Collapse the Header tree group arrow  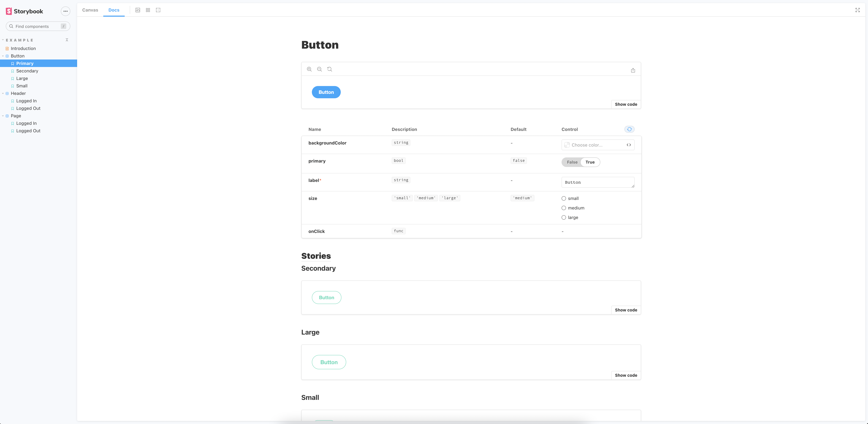[x=3, y=94]
